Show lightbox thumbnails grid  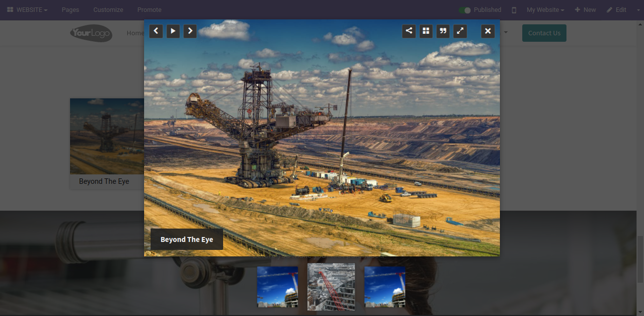426,31
